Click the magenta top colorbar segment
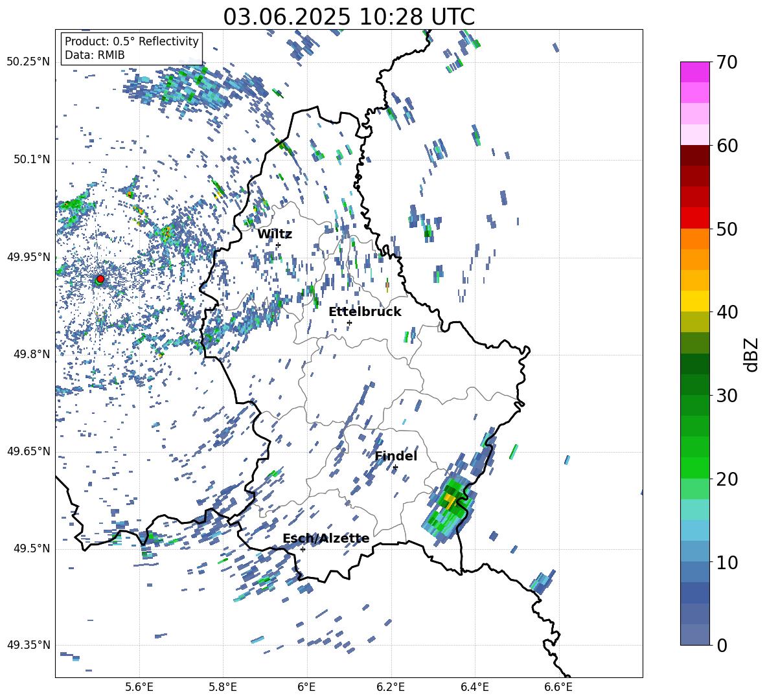 [695, 72]
